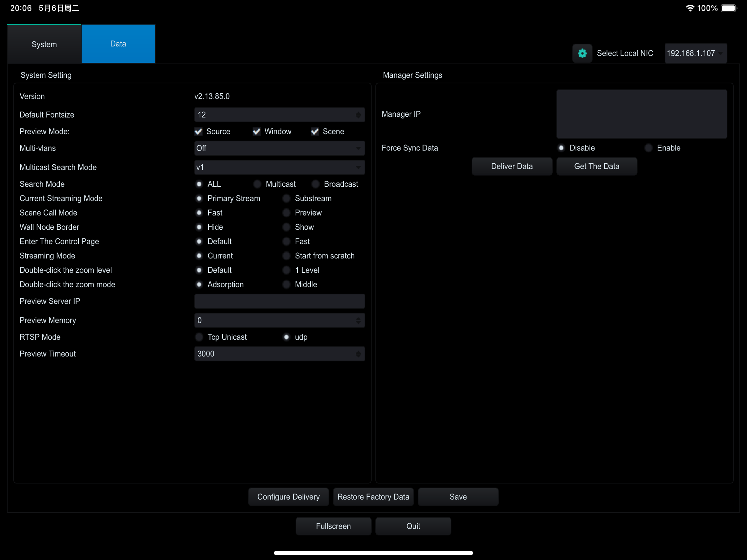
Task: Choose Hide for Wall Node Border
Action: 199,227
